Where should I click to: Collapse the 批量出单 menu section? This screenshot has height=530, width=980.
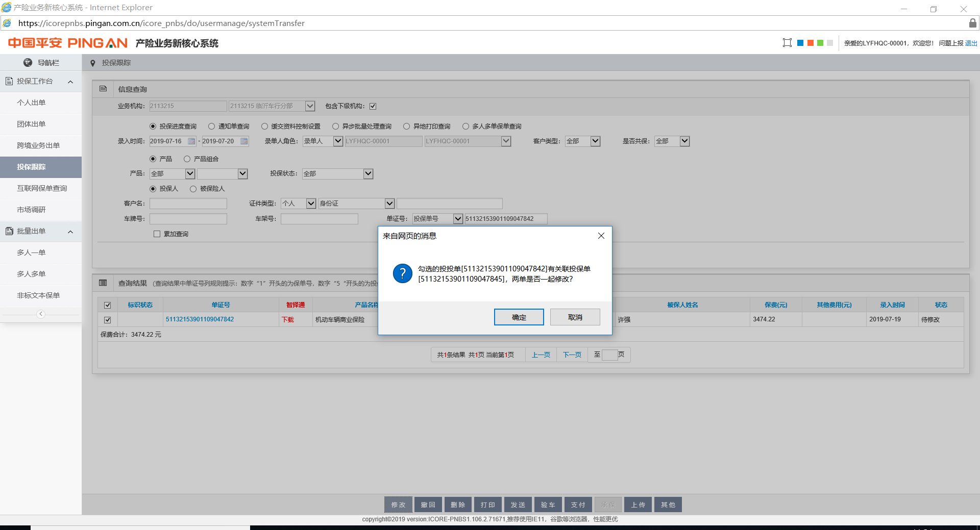(x=70, y=232)
